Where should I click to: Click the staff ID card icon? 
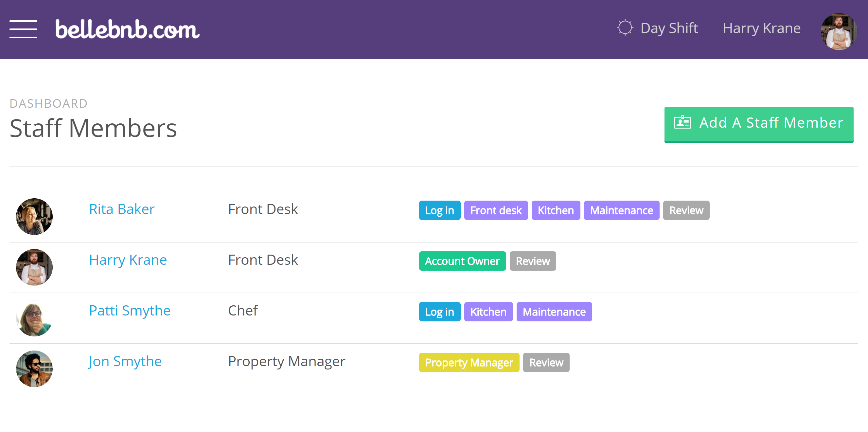(682, 122)
